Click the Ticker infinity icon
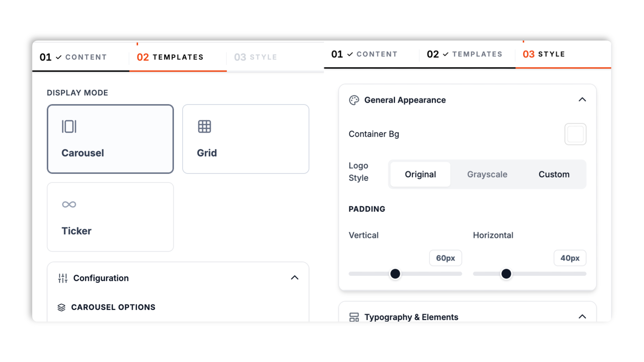 click(x=69, y=204)
